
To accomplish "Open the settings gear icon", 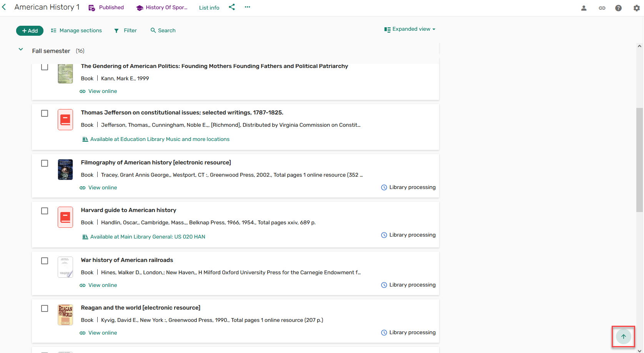I will pyautogui.click(x=637, y=8).
